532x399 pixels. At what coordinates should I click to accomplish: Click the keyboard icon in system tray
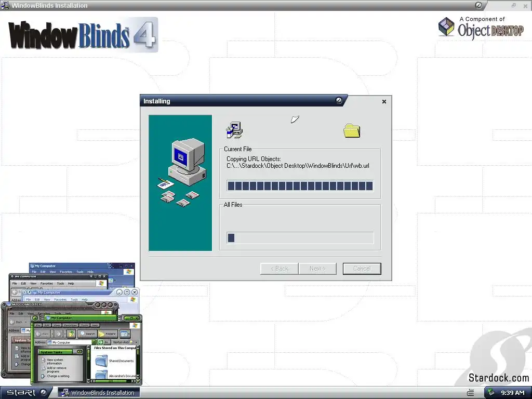coord(471,393)
